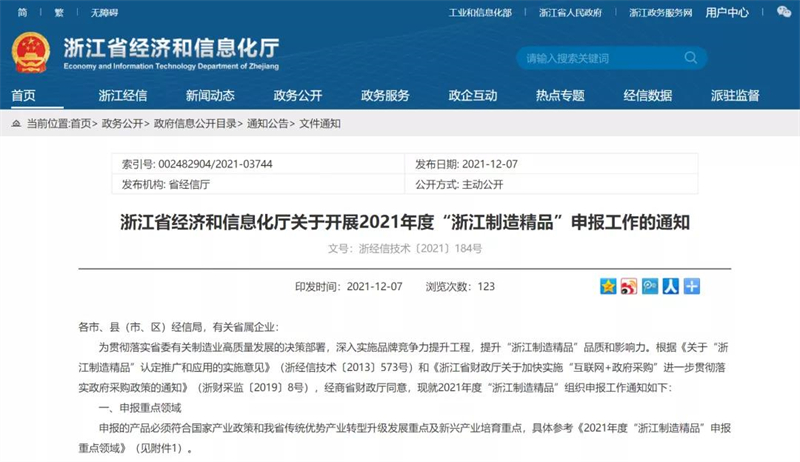Screen dimensions: 800x462
Task: Select the 政企互动 navigation tab
Action: click(x=472, y=95)
